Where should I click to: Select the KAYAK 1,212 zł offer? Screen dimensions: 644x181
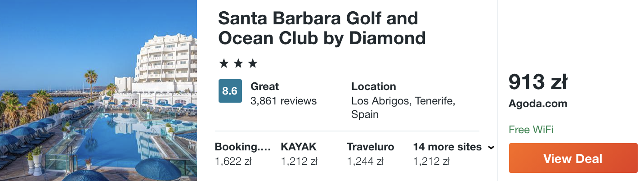299,154
